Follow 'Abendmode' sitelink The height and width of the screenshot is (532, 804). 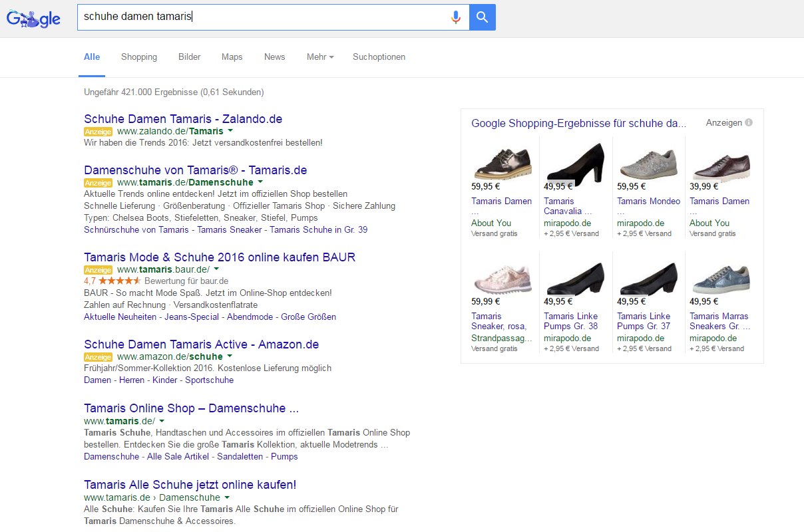[x=250, y=317]
